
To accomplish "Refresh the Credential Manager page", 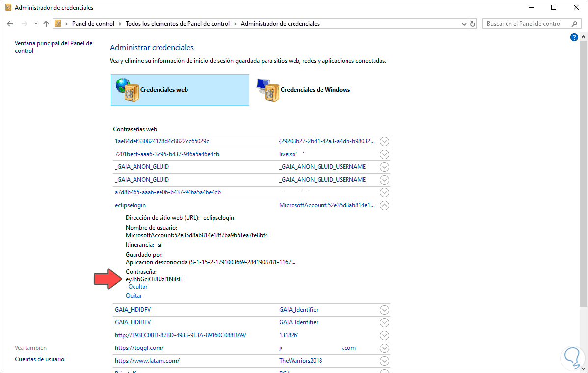I will tap(473, 24).
